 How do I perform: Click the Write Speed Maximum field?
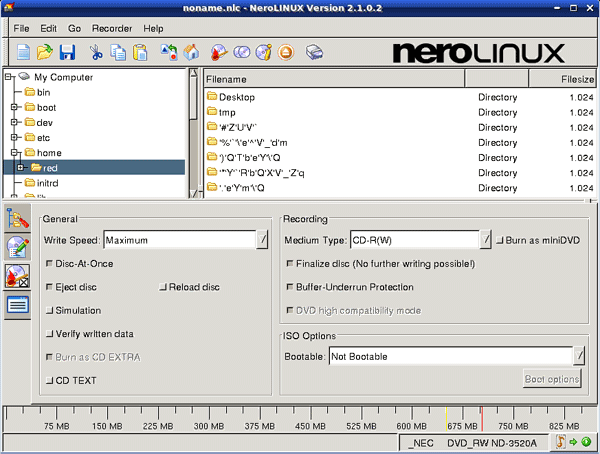(x=180, y=240)
